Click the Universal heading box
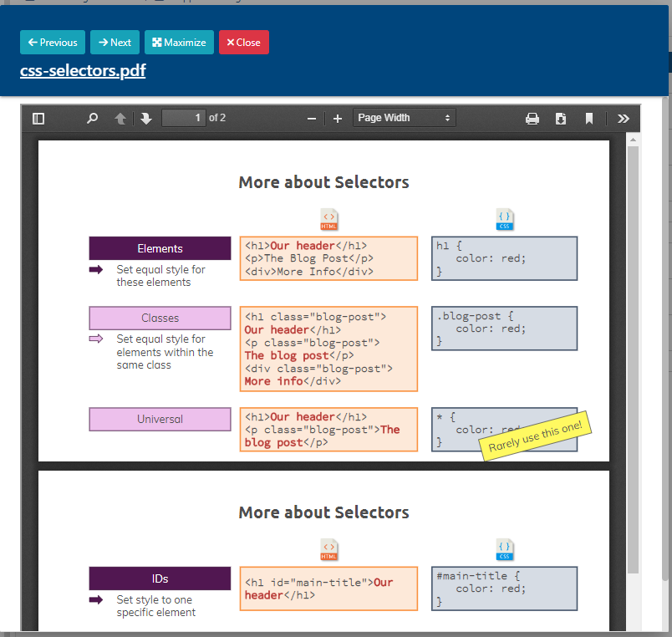Image resolution: width=672 pixels, height=637 pixels. point(160,419)
